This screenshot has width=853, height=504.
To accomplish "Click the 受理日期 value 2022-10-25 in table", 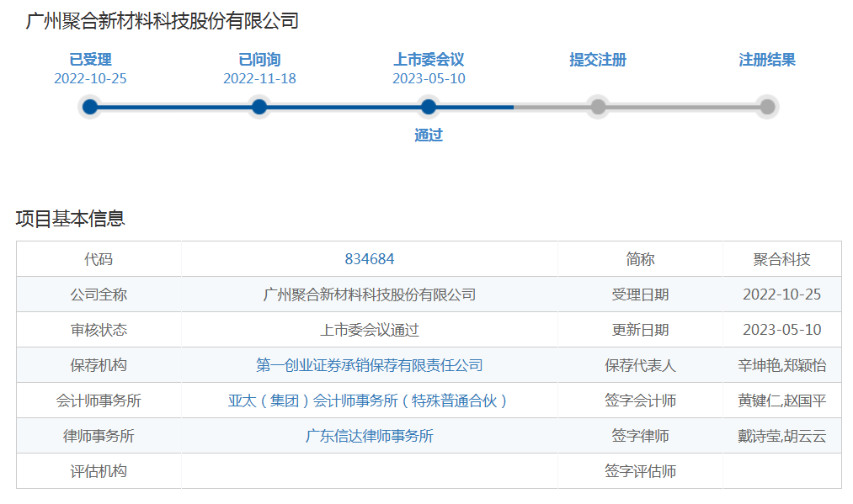I will pyautogui.click(x=781, y=294).
